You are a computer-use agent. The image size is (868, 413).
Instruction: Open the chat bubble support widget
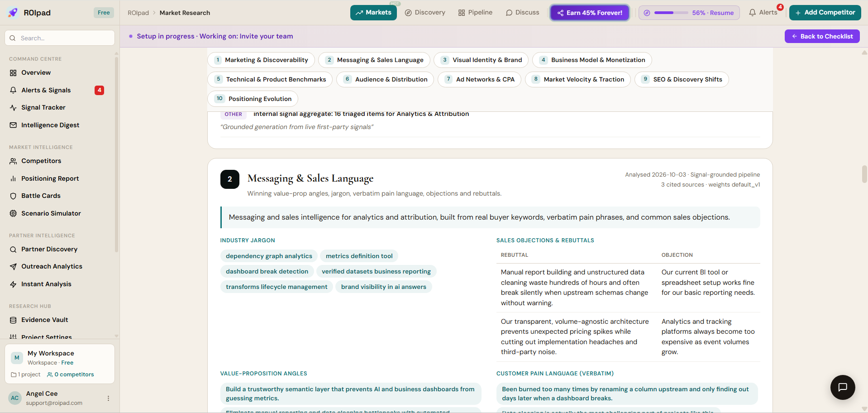click(x=843, y=387)
